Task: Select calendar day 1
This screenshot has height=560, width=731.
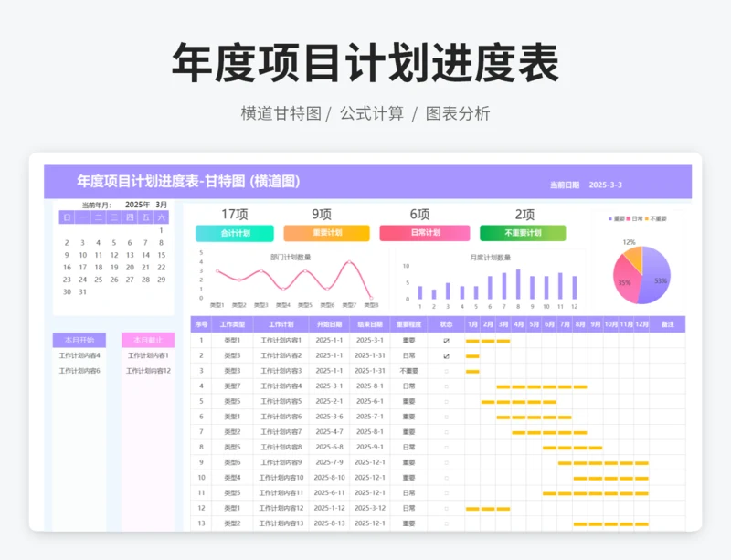Action: [162, 230]
